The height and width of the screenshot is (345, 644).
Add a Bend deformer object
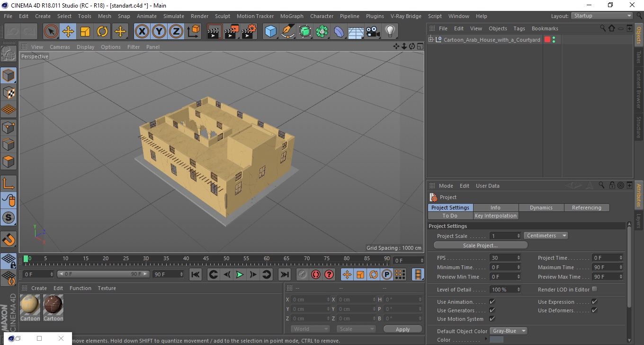(x=339, y=32)
